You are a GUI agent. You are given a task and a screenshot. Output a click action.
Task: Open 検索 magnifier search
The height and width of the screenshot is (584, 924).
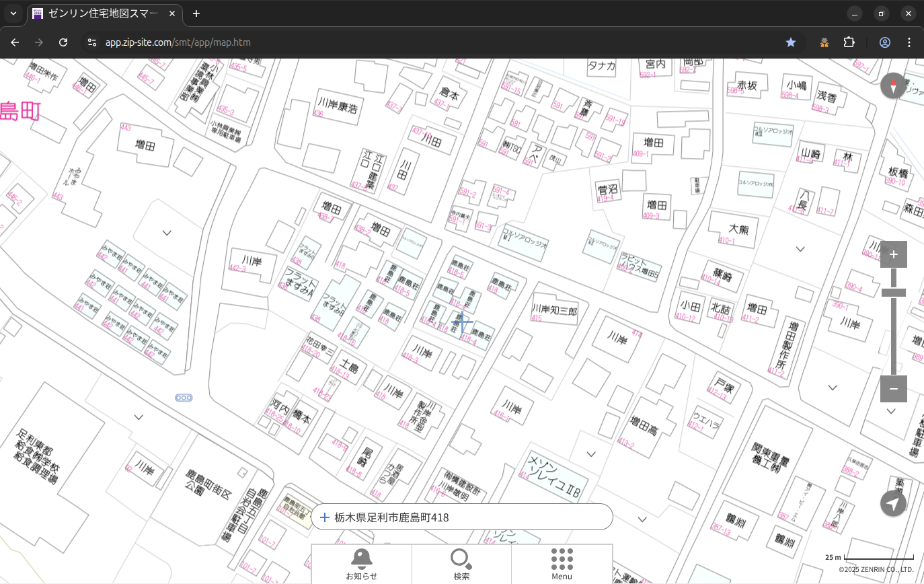tap(461, 564)
